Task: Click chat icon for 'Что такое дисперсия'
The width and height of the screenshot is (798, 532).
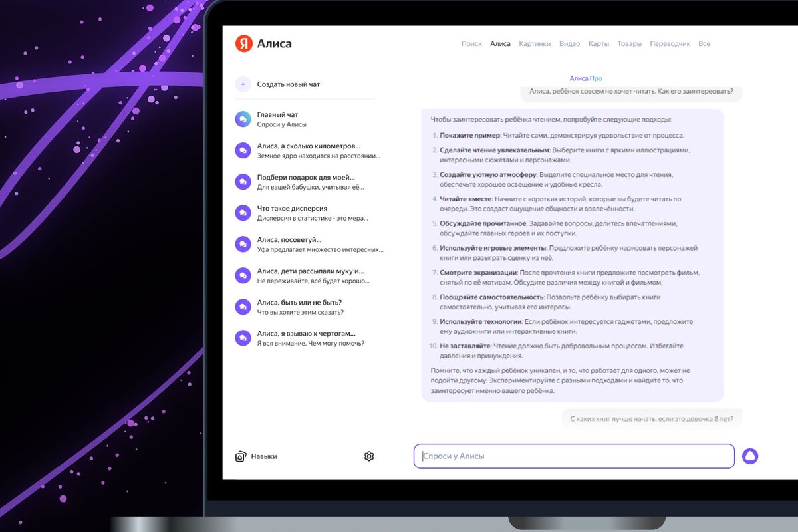Action: [243, 213]
